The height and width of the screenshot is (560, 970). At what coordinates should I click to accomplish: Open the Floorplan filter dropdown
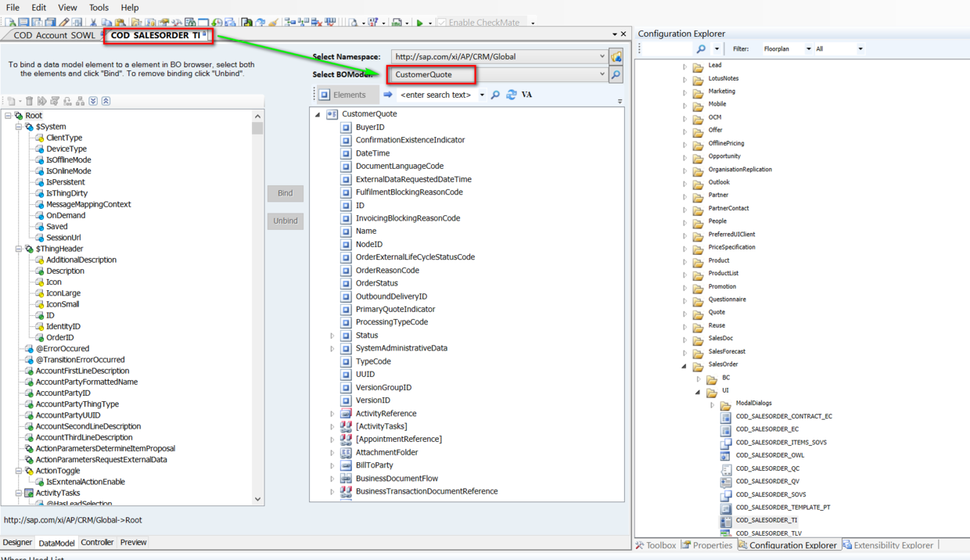click(808, 48)
